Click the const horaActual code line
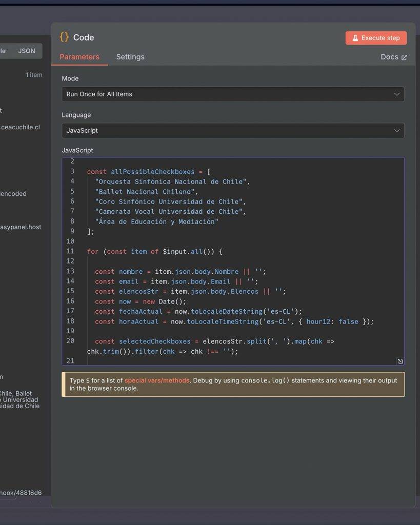Image resolution: width=420 pixels, height=525 pixels. (234, 321)
